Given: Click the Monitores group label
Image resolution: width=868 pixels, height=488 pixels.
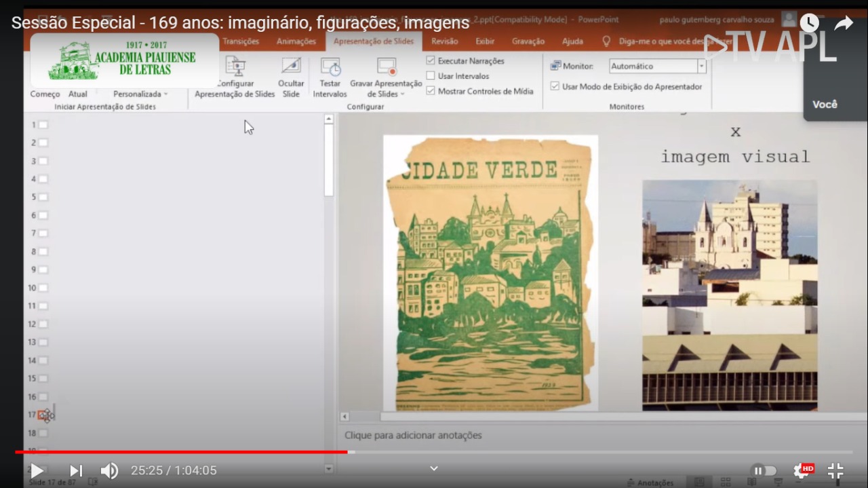Looking at the screenshot, I should coord(627,107).
